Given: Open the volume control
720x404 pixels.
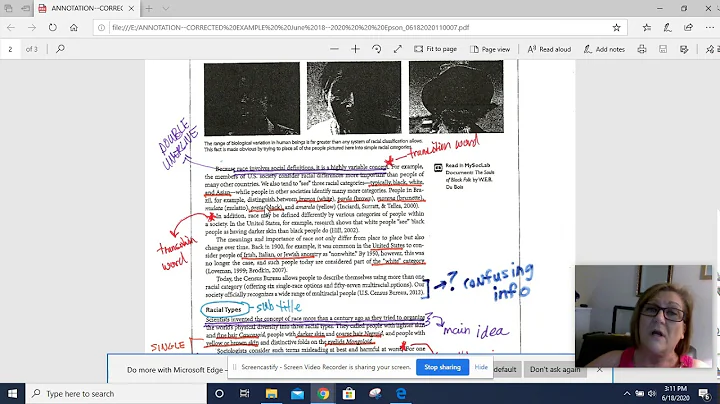Looking at the screenshot, I should click(652, 393).
